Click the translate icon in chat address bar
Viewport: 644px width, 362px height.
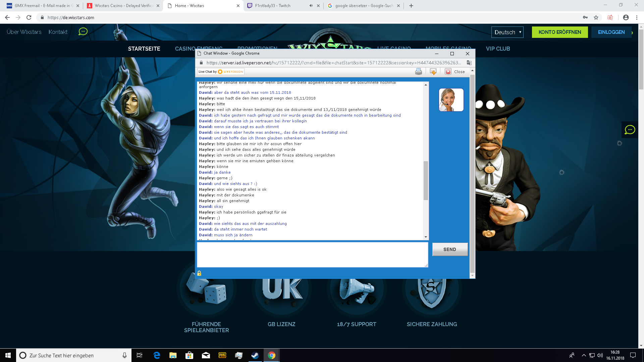coord(469,63)
